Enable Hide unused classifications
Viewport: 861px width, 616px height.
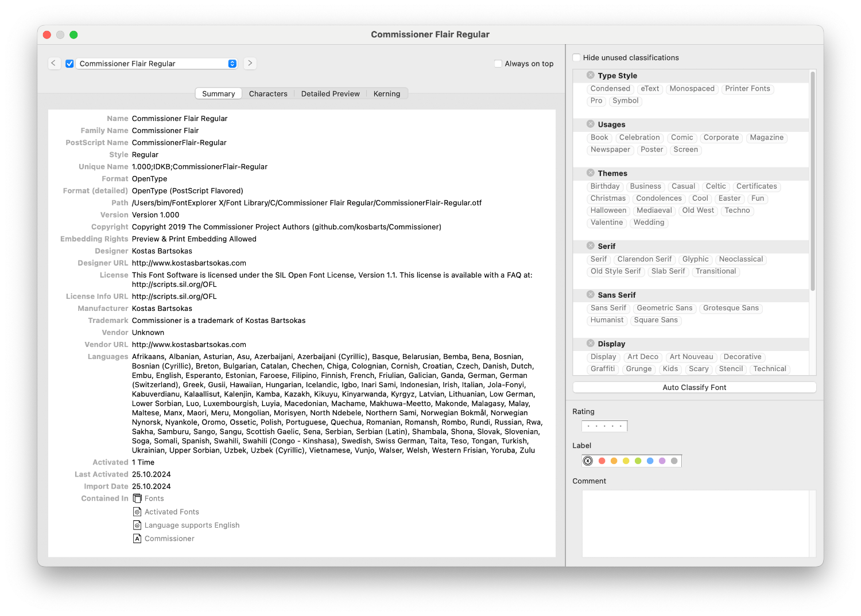coord(576,57)
